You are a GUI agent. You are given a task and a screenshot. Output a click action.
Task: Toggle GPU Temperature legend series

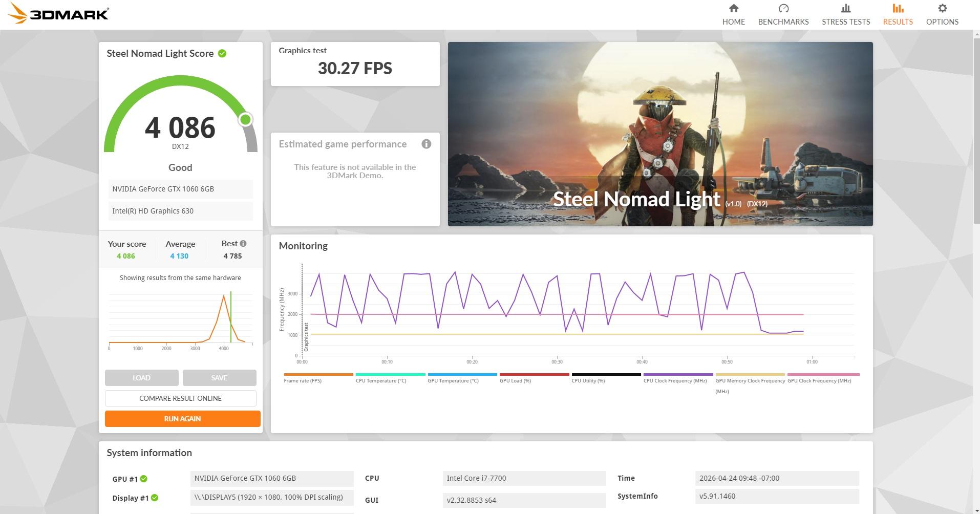pos(462,378)
